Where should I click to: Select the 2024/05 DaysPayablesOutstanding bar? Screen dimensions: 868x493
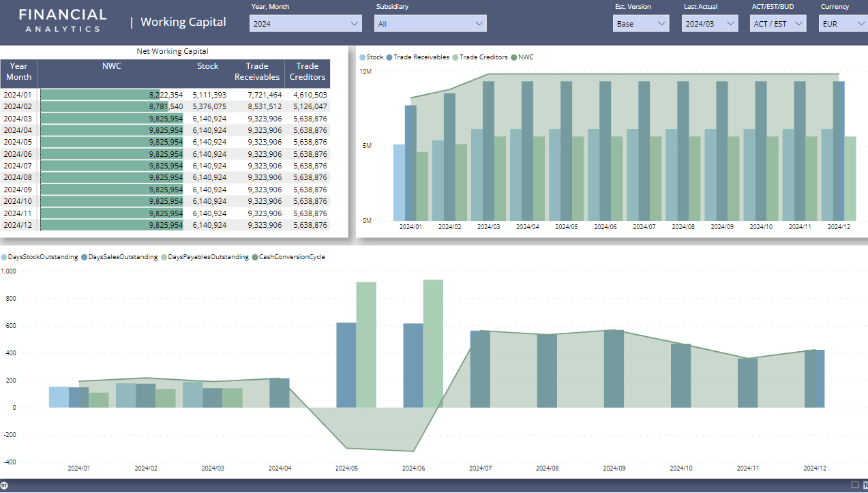coord(366,344)
